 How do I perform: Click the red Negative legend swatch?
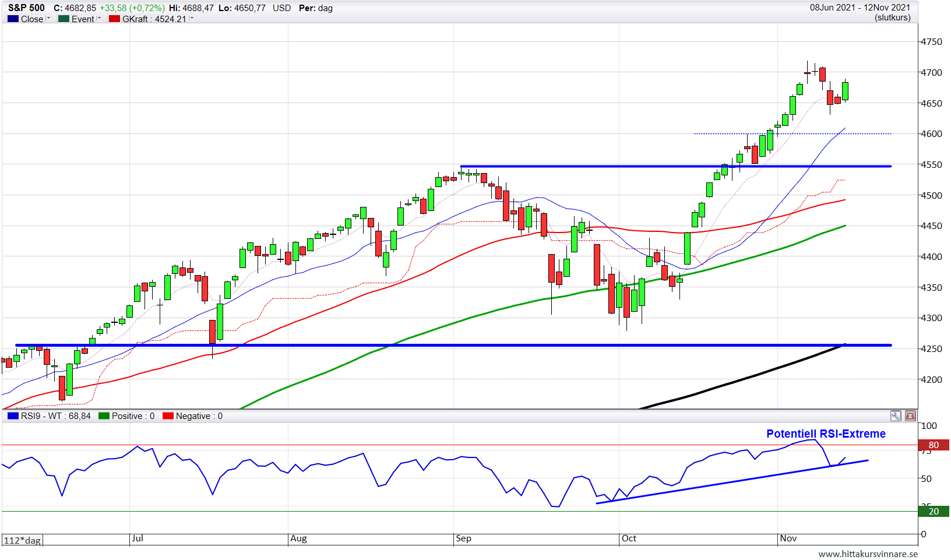[x=168, y=416]
